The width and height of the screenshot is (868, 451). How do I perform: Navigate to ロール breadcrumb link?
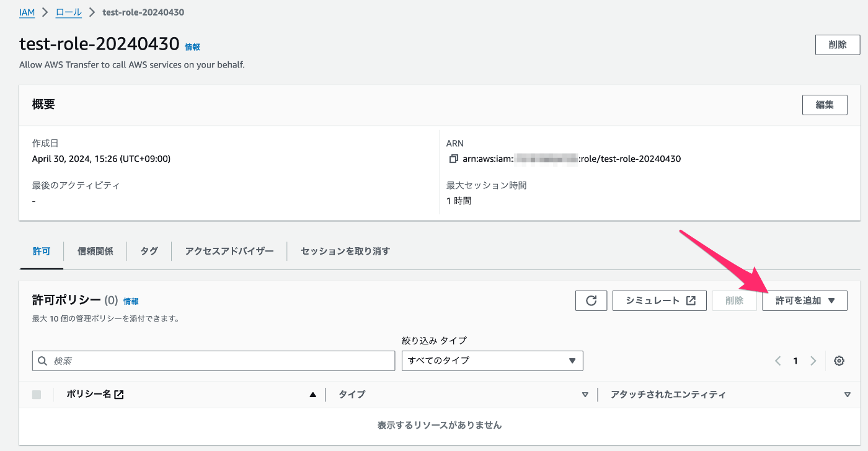[68, 12]
